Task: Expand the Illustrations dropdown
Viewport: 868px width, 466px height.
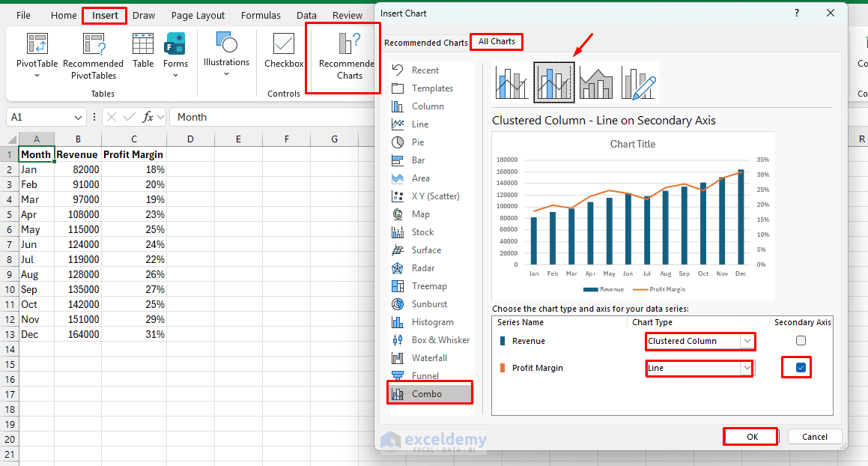Action: 226,73
